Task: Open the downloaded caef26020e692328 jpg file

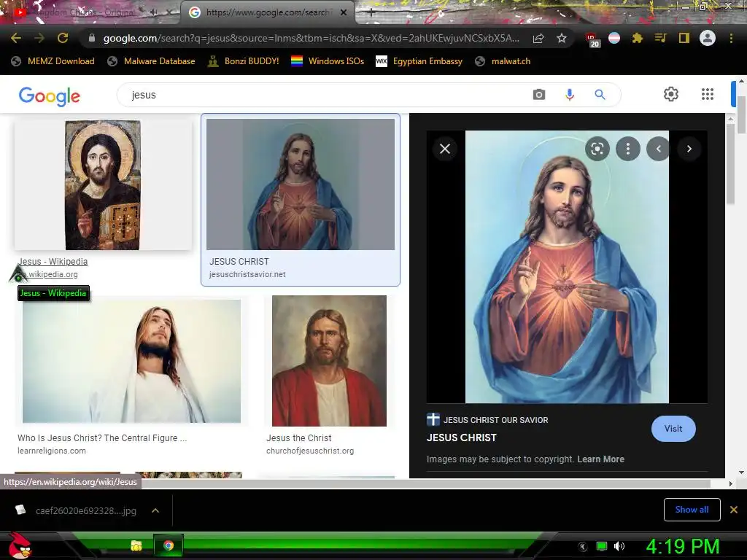Action: tap(76, 510)
